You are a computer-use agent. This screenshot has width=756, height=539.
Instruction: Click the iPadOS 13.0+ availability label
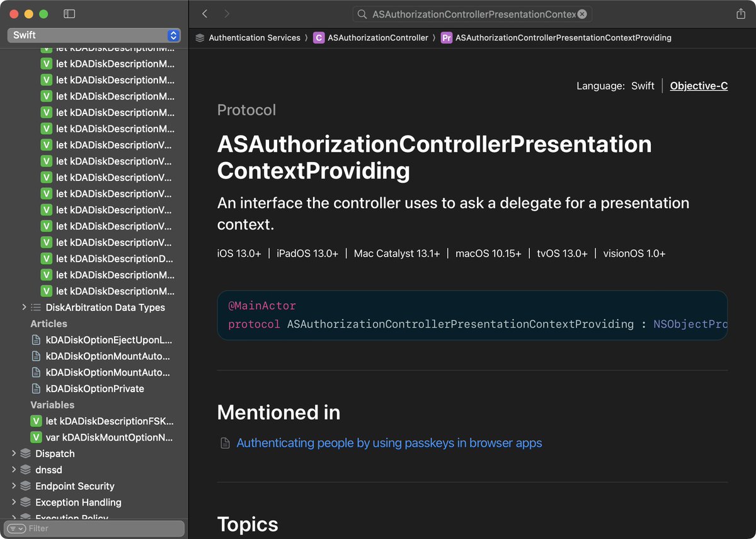tap(307, 253)
